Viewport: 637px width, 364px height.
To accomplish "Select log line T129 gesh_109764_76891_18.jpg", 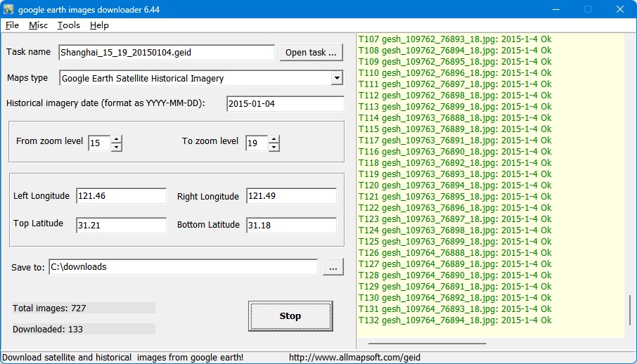I will click(455, 287).
